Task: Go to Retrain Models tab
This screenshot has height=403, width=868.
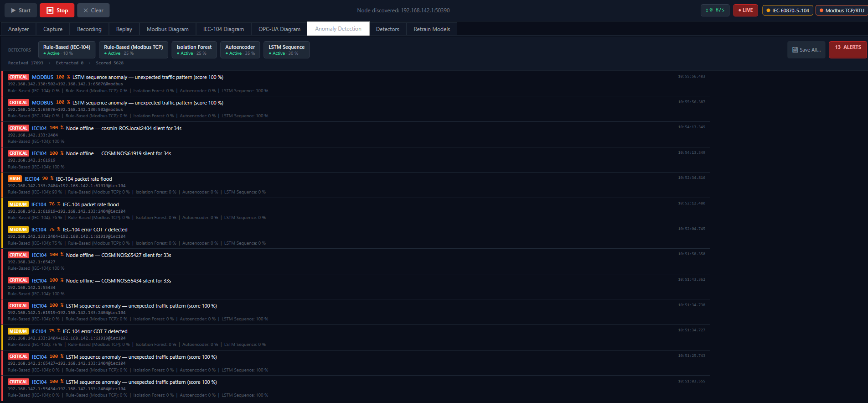Action: tap(432, 29)
